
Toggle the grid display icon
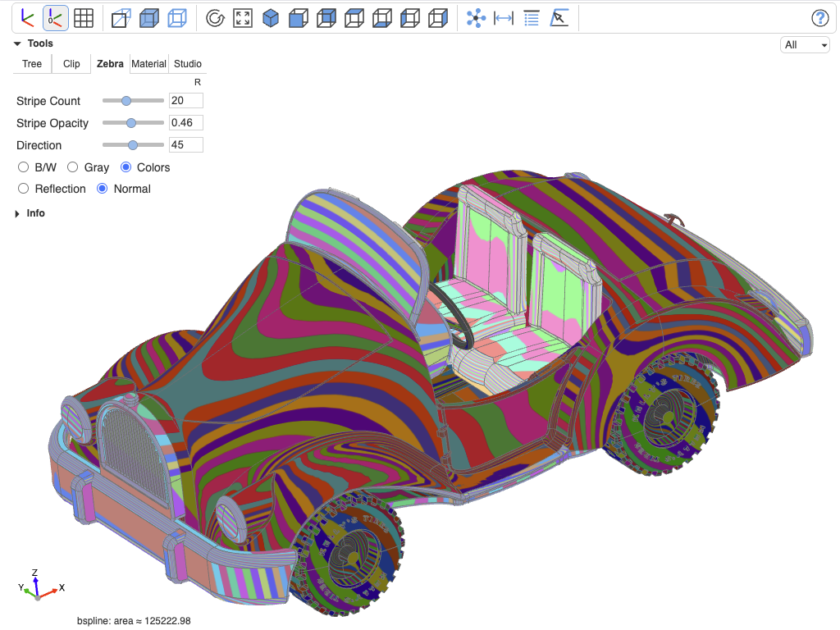[x=84, y=18]
